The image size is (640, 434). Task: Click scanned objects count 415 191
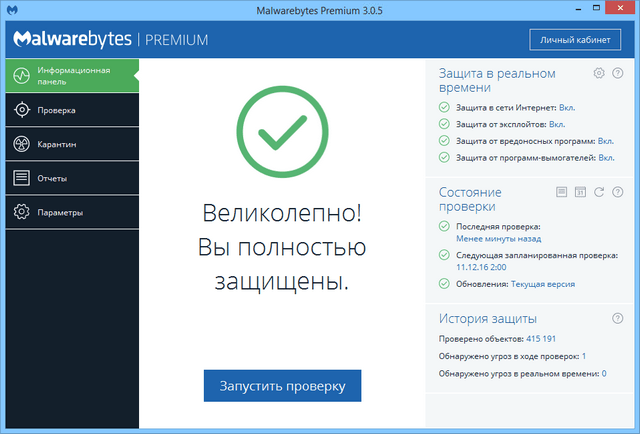pyautogui.click(x=541, y=339)
